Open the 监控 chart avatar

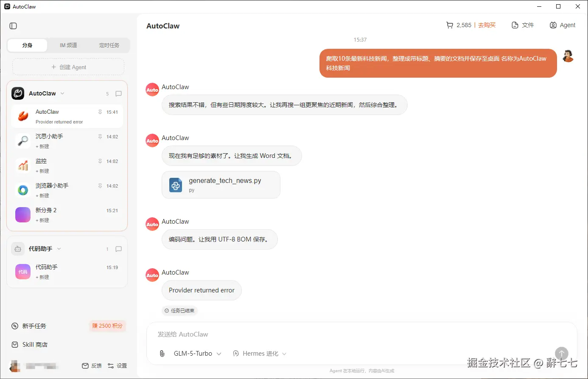point(23,166)
